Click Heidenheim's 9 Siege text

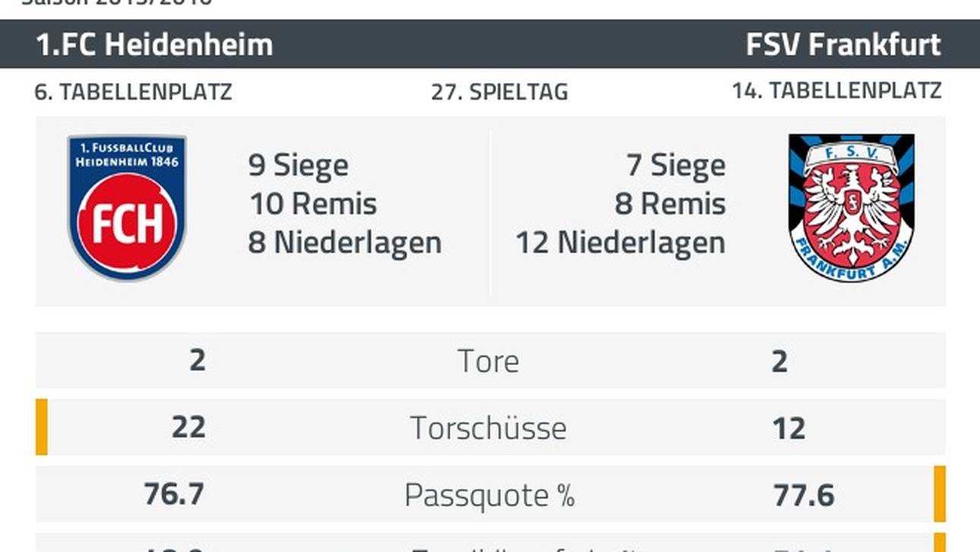[299, 166]
